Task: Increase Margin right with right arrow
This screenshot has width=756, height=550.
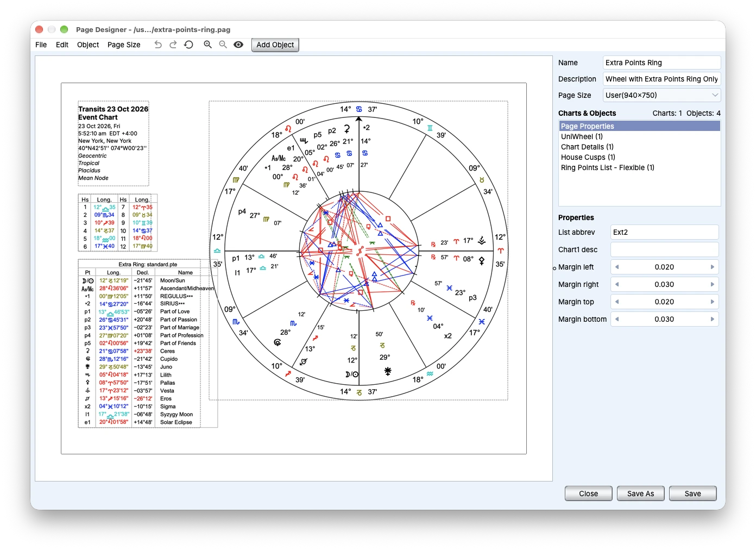Action: coord(713,284)
